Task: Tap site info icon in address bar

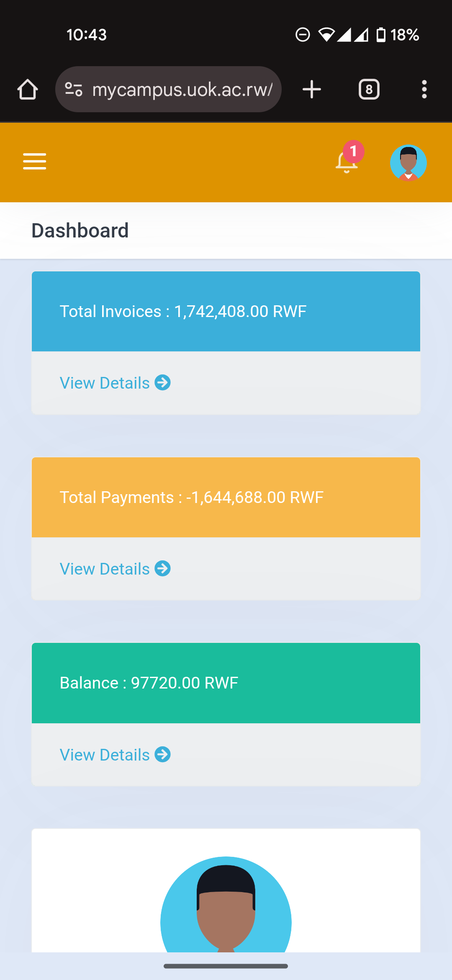Action: pyautogui.click(x=74, y=89)
